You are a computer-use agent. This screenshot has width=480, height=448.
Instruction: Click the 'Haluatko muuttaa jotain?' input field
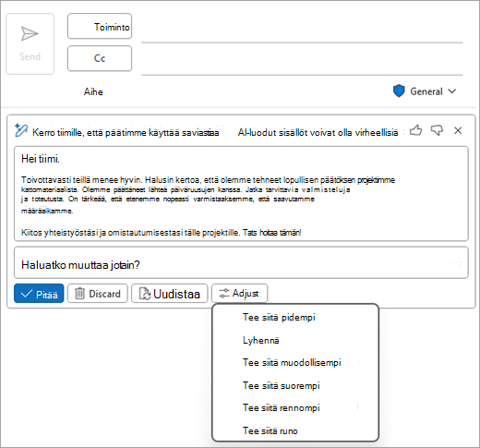(241, 262)
